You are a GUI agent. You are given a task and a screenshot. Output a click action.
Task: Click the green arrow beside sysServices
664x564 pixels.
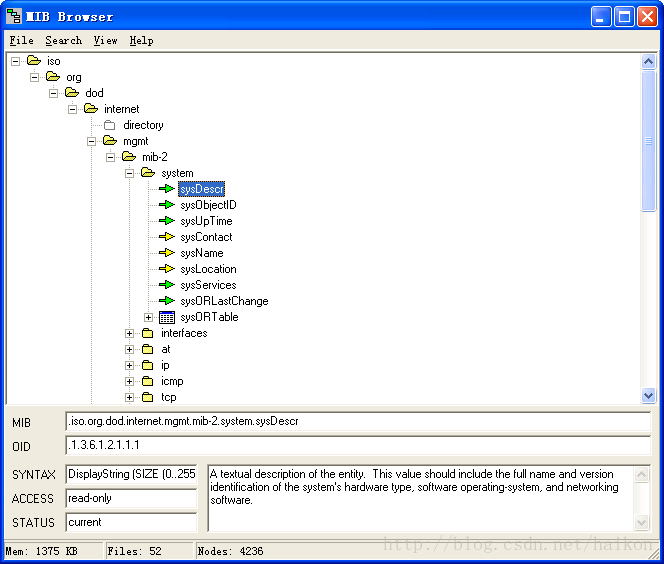[x=167, y=285]
